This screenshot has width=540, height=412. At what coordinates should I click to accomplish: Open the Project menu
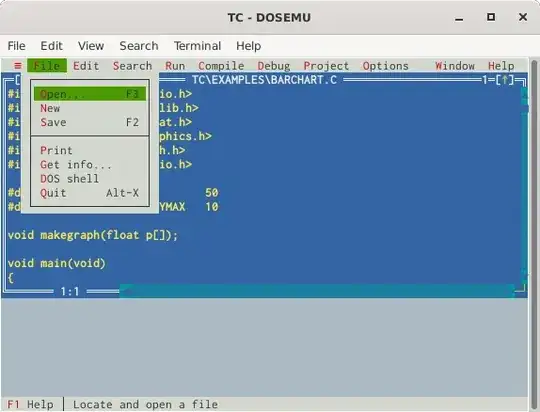[x=326, y=65]
